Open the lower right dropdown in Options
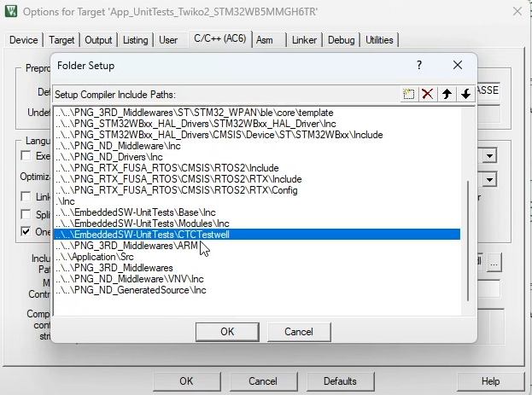This screenshot has width=532, height=395. point(489,179)
